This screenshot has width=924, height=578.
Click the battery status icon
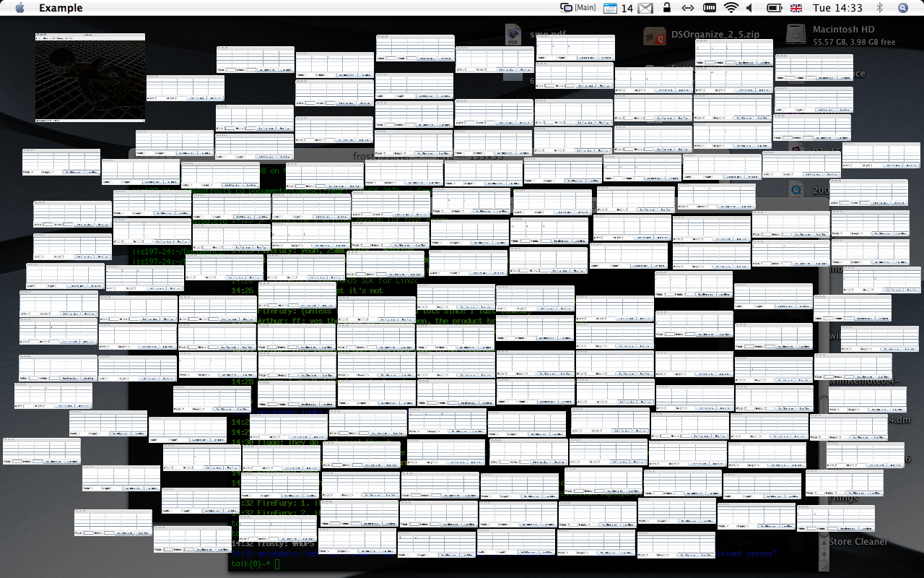click(774, 8)
